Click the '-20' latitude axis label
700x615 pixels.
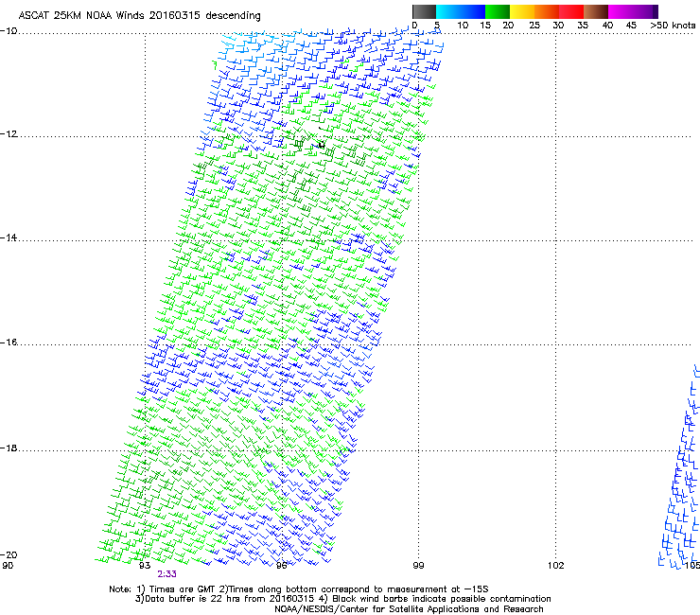coord(9,554)
